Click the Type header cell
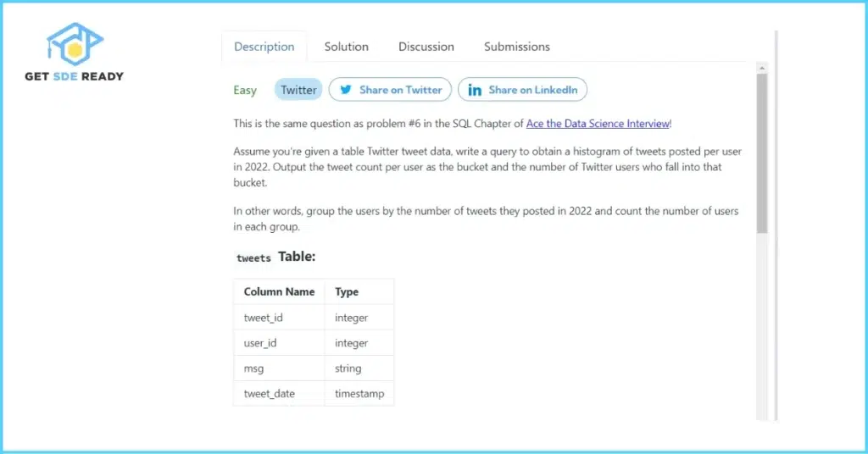The image size is (868, 454). coord(359,291)
